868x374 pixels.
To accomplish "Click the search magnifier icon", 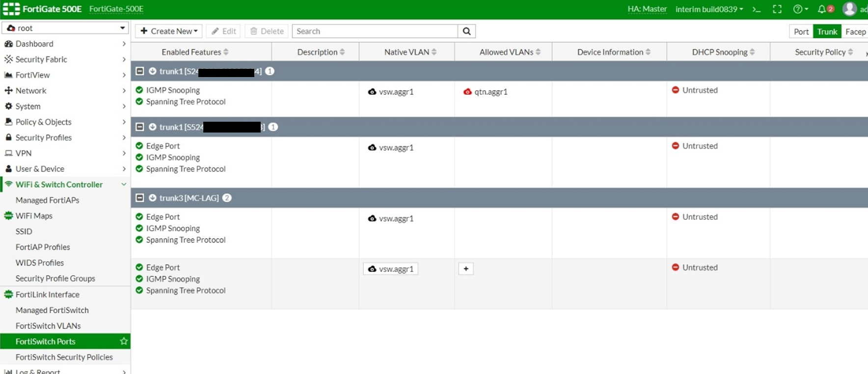I will pos(466,31).
